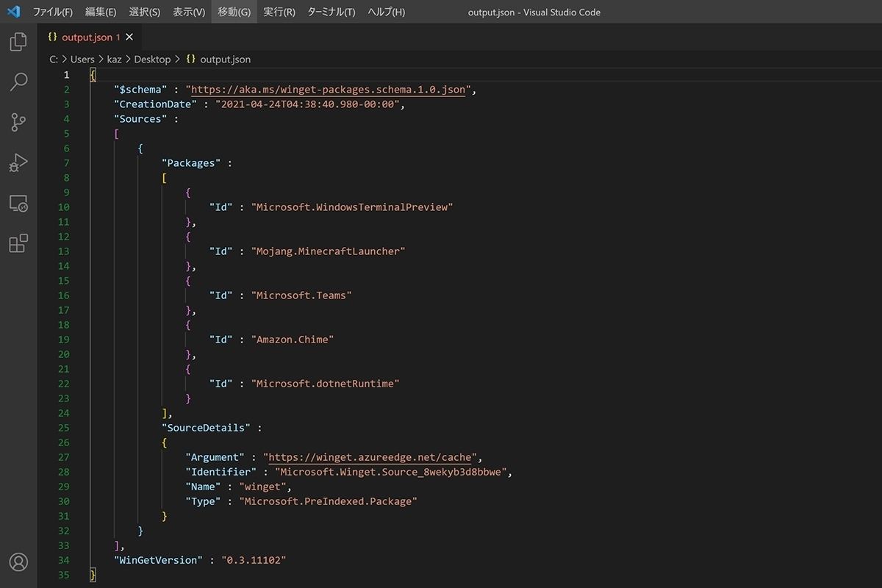Click the VS Code logo in title bar

[14, 12]
